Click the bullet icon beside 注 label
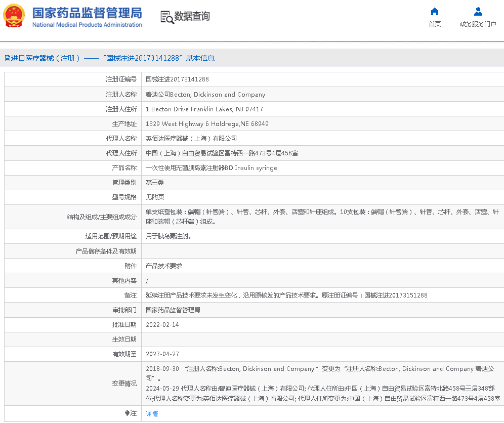Viewport: 504px width, 423px height. [128, 413]
